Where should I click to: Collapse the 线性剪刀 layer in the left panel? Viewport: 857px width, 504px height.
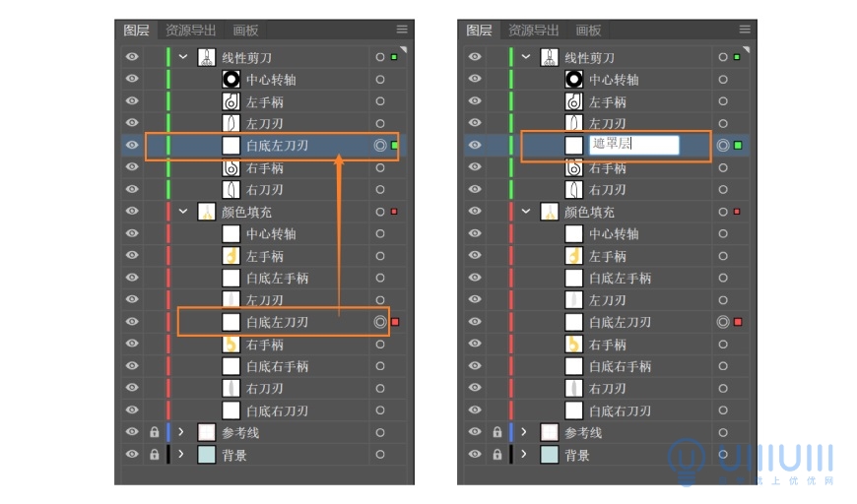183,57
